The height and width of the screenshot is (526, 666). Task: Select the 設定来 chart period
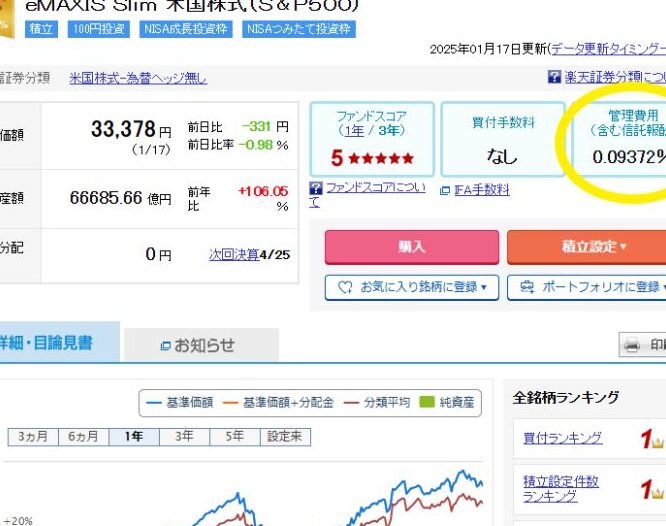tap(285, 437)
